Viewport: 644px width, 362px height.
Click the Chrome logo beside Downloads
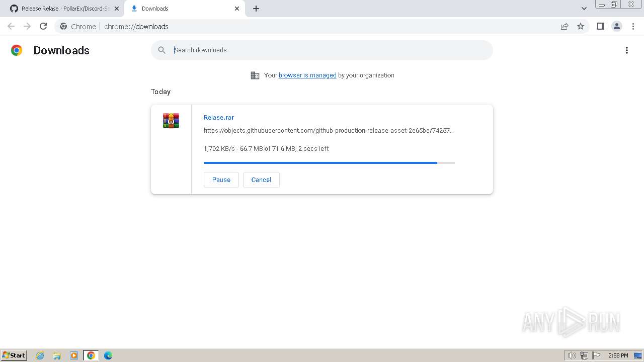17,50
